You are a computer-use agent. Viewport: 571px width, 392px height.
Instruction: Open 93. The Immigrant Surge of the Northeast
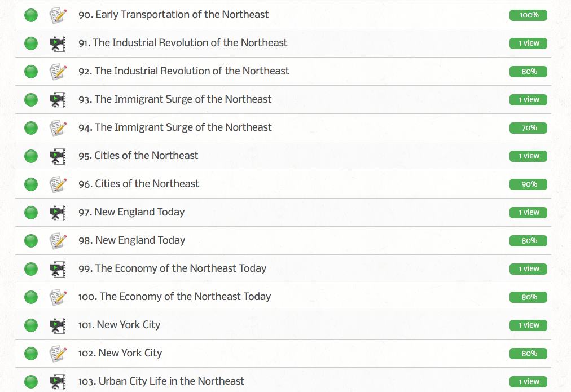[175, 99]
